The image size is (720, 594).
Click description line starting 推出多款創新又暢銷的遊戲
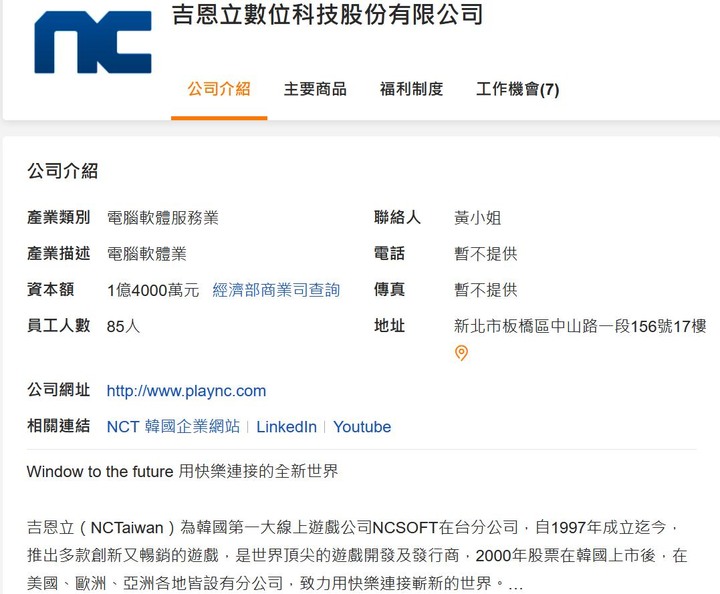357,556
